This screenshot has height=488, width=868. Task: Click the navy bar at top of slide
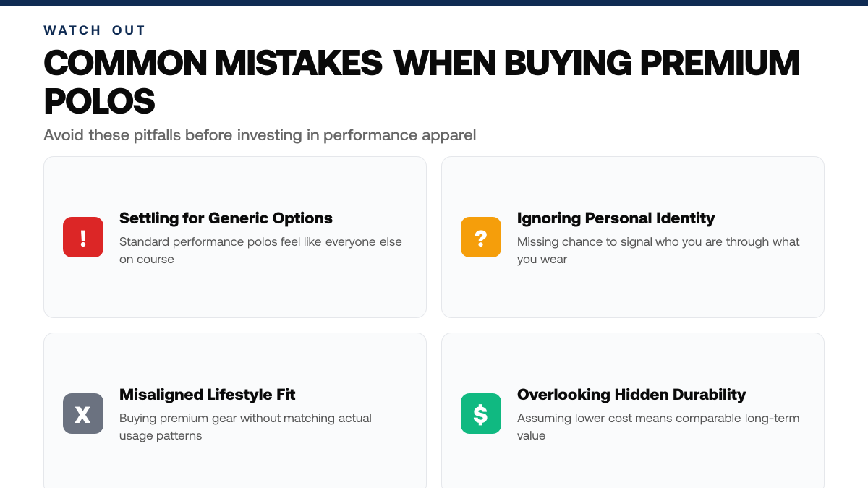point(434,3)
